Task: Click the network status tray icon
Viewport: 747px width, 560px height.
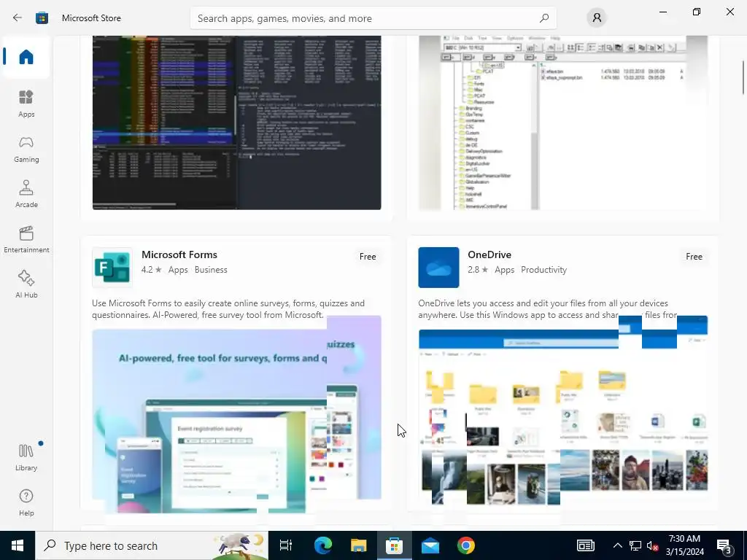Action: (635, 545)
